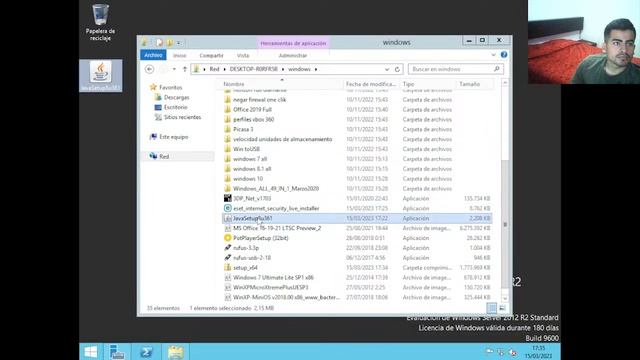Switch to the Compartir ribbon tab
Image resolution: width=640 pixels, height=360 pixels.
[211, 56]
